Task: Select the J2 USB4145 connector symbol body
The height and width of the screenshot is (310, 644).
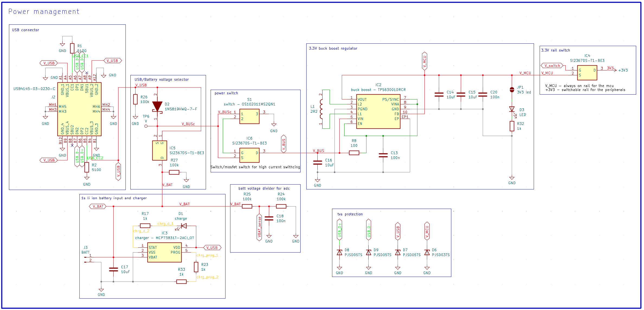Action: pos(79,109)
